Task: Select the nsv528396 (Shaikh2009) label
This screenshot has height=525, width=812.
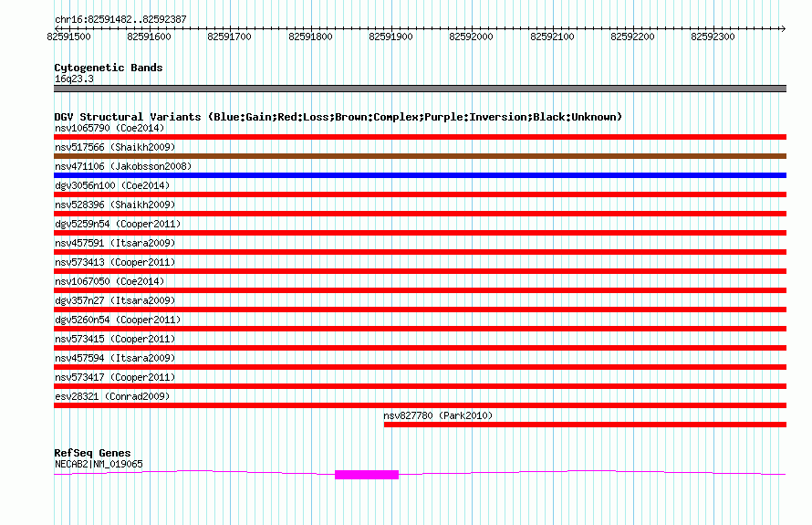Action: [x=115, y=205]
